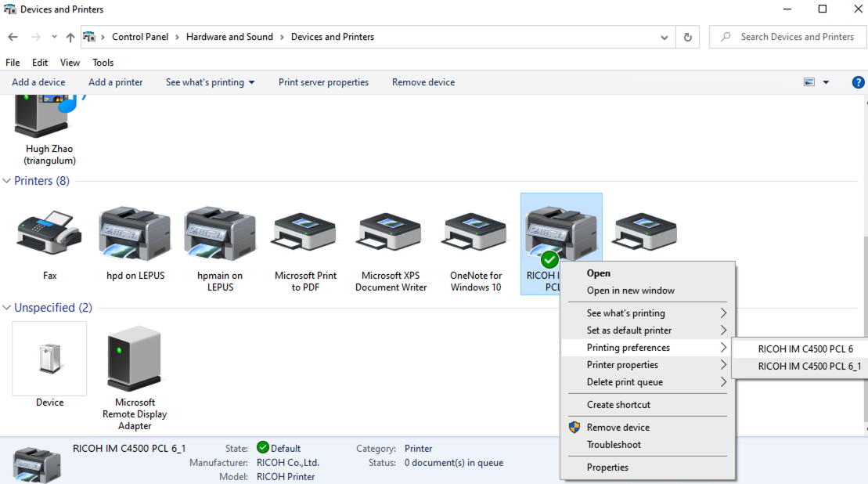The image size is (868, 484).
Task: Select the hpd on LEPUS printer
Action: pyautogui.click(x=135, y=233)
